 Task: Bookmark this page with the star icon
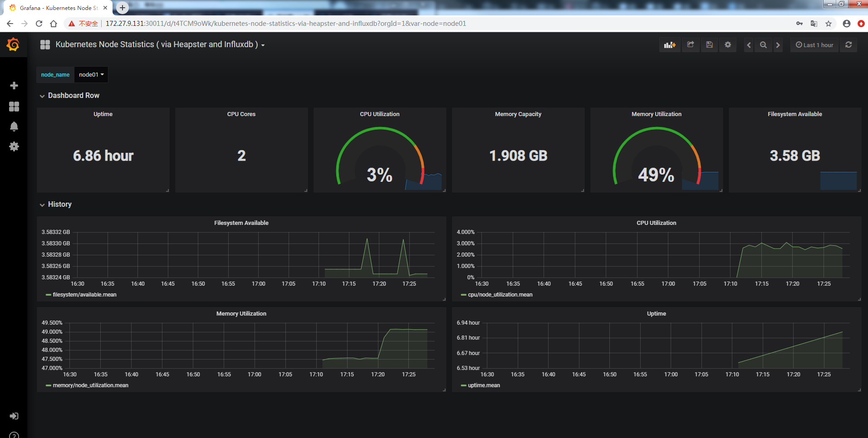829,24
